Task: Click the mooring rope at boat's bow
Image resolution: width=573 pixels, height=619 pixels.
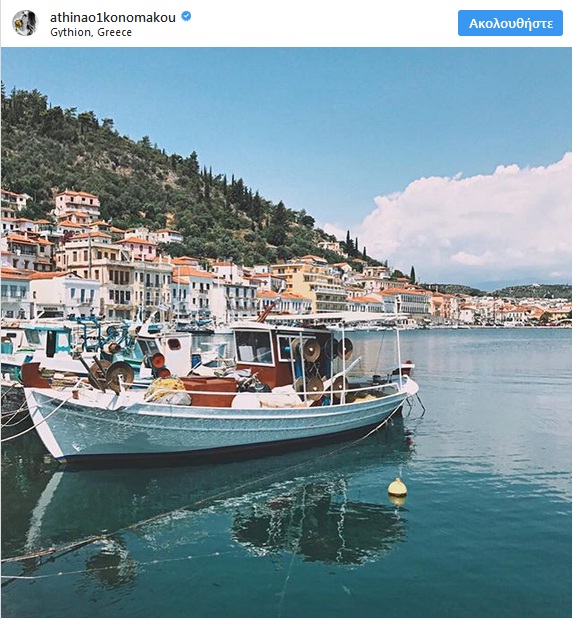Action: point(30,420)
